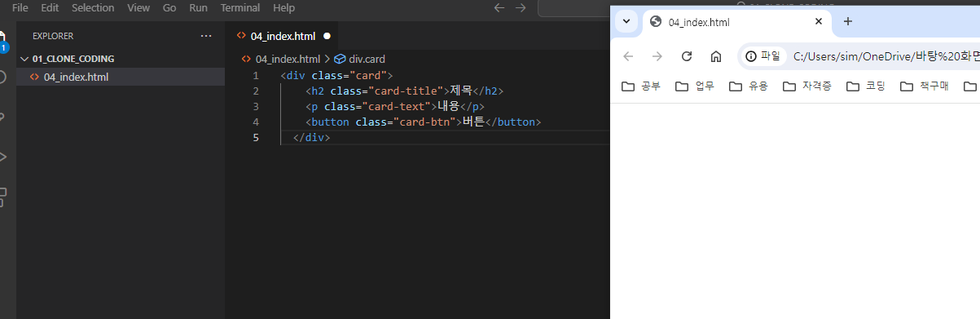The image size is (980, 319).
Task: Click the word "card-text" in line 3
Action: 399,106
